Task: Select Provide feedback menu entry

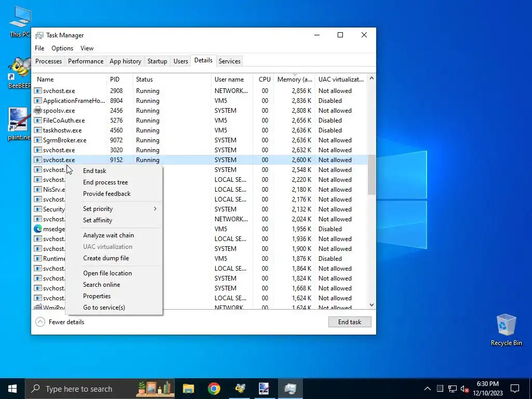Action: tap(107, 194)
